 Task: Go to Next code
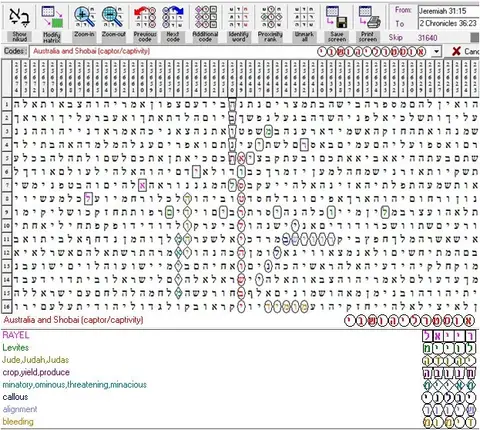coord(173,18)
